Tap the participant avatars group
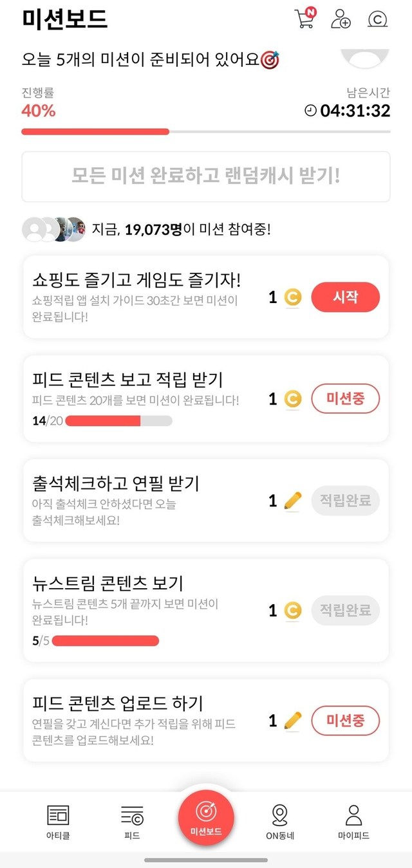412x868 pixels. pos(53,229)
